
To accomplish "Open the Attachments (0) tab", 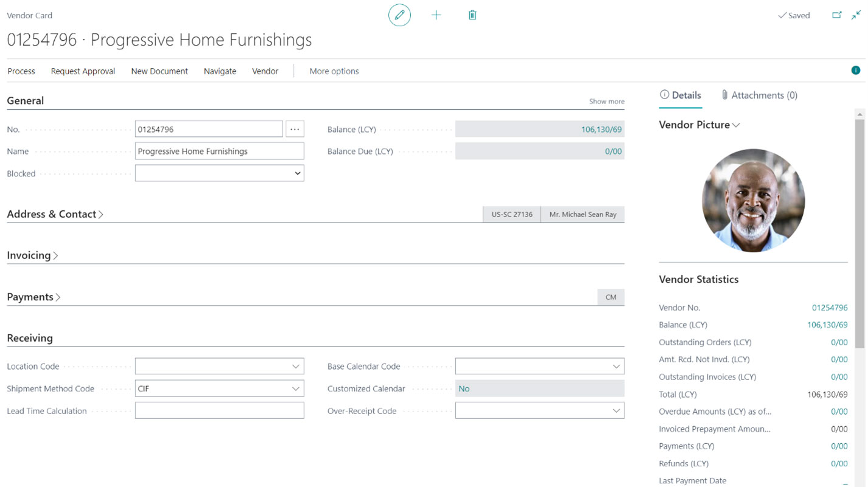I will point(759,95).
